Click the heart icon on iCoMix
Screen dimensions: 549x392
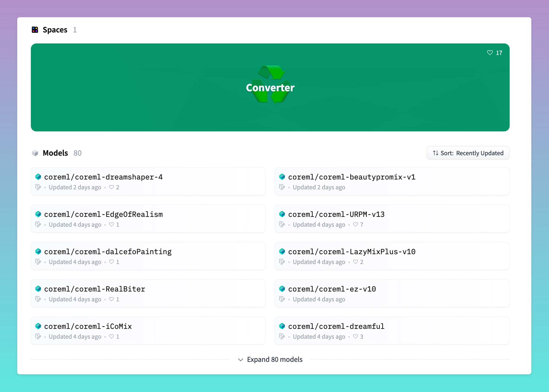pyautogui.click(x=111, y=337)
